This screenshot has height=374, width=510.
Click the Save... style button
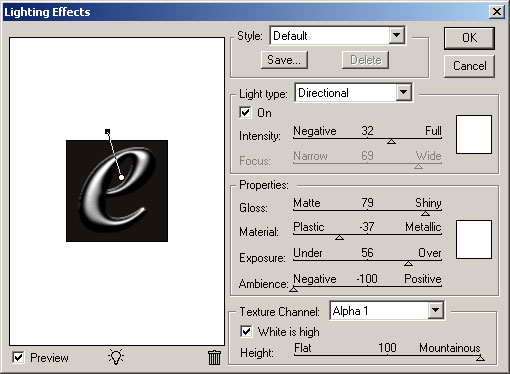(x=284, y=60)
